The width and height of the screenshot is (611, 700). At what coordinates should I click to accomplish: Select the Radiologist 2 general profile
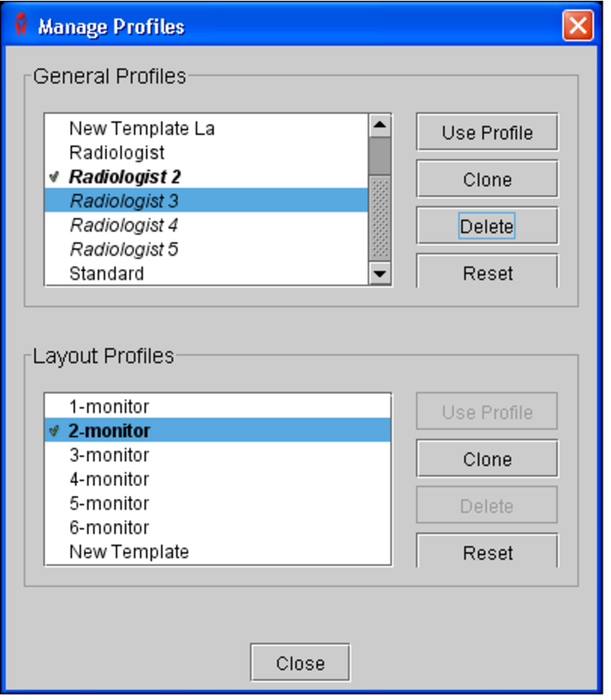pyautogui.click(x=125, y=177)
